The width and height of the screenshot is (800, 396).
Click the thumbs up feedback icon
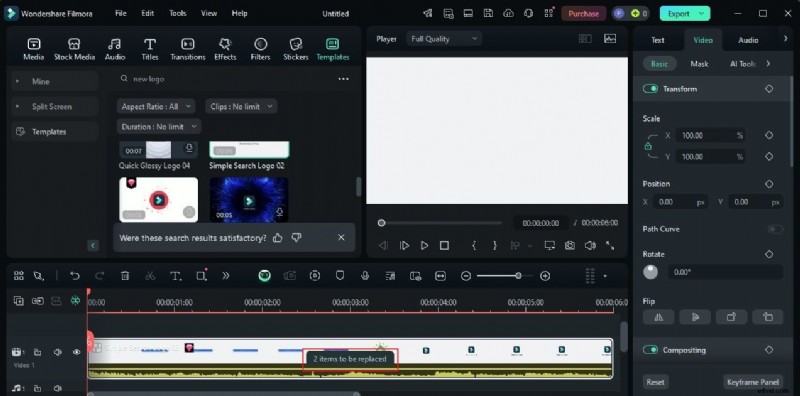tap(278, 237)
